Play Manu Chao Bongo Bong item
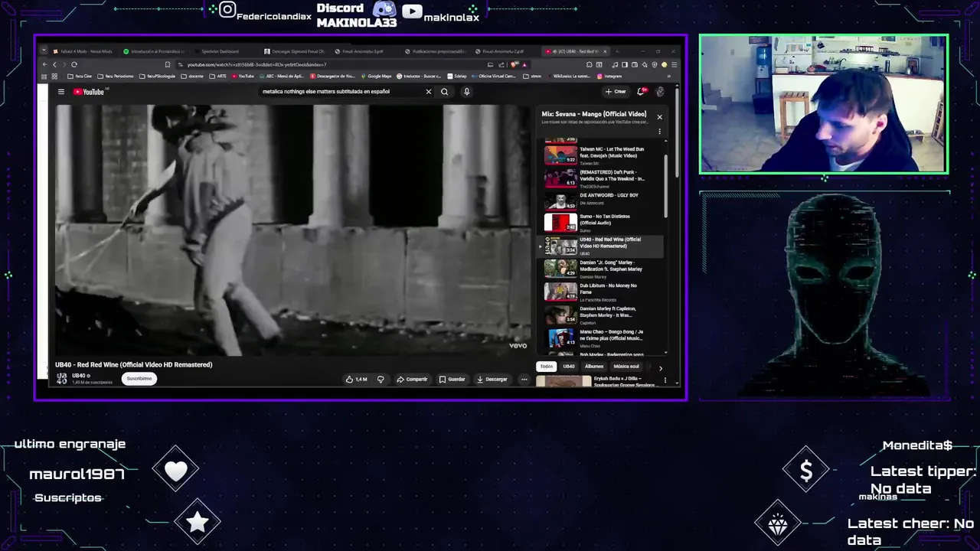 click(601, 337)
